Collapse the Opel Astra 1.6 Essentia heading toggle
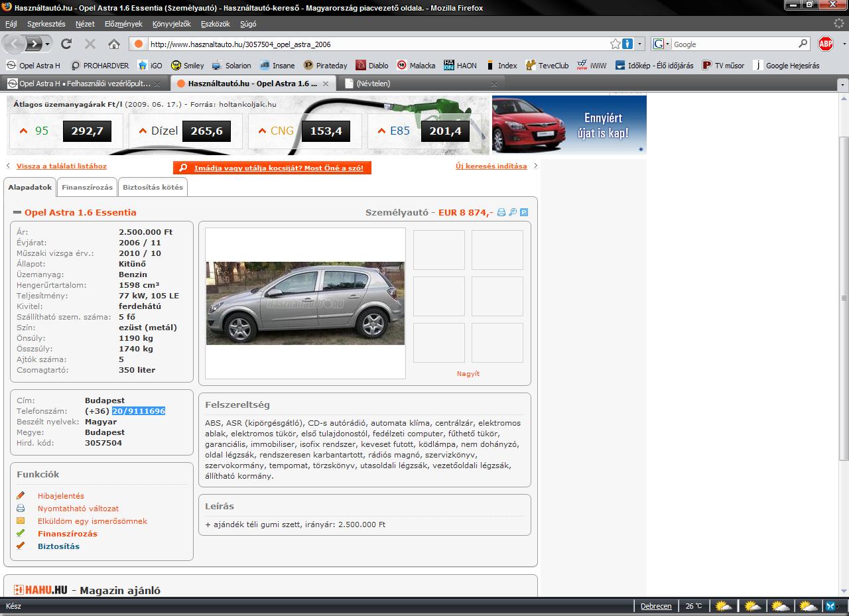The image size is (849, 616). (17, 213)
